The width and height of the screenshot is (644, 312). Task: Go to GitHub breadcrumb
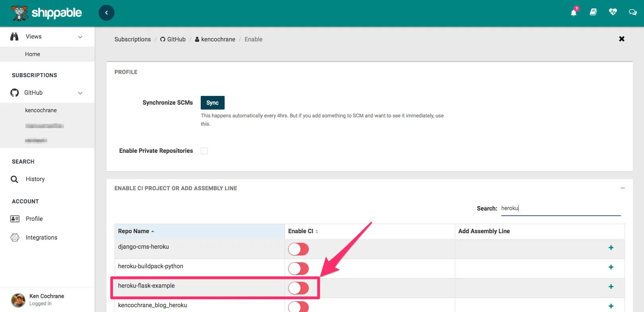point(173,39)
